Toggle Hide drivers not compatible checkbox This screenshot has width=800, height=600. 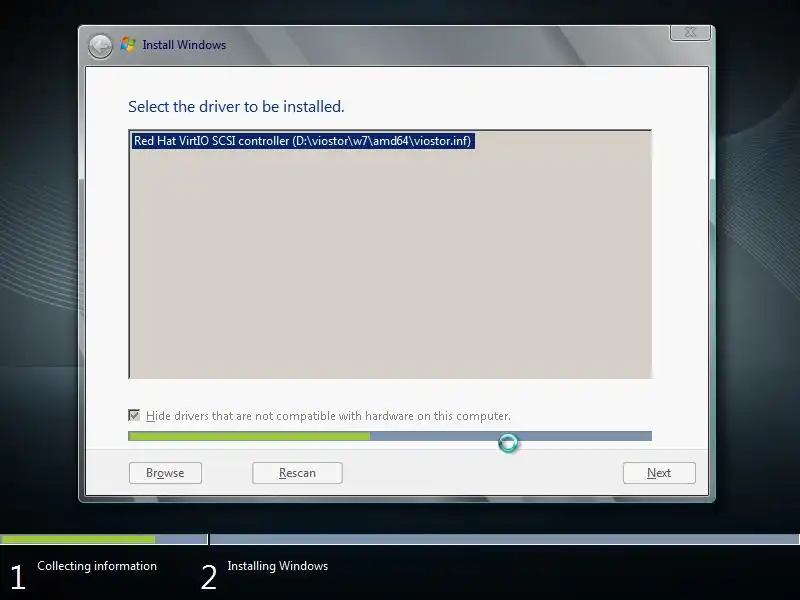(x=134, y=415)
